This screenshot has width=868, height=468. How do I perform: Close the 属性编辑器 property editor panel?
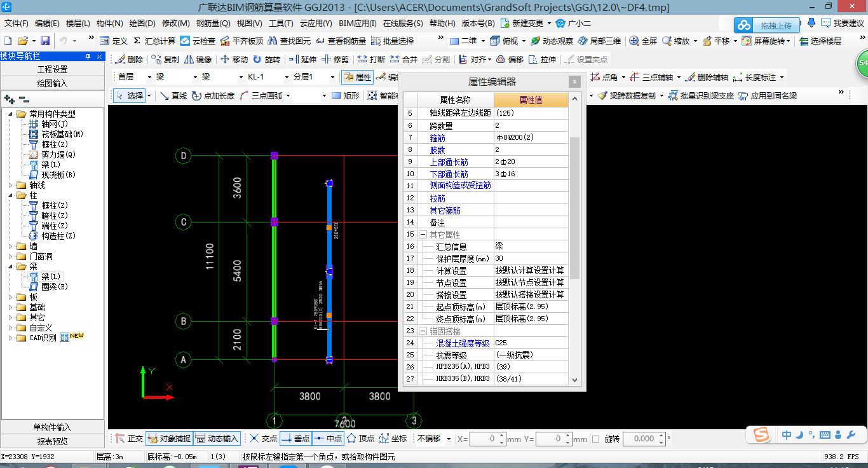coord(574,81)
